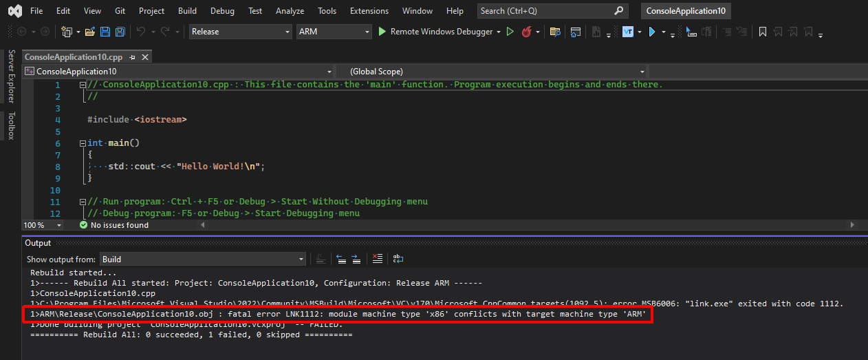Open the Hot Reload options dropdown arrow

coord(537,32)
